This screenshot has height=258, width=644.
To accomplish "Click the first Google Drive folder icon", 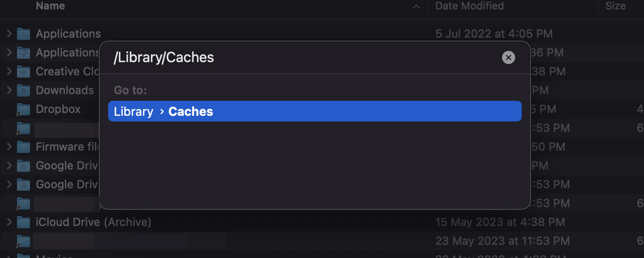I will (24, 166).
